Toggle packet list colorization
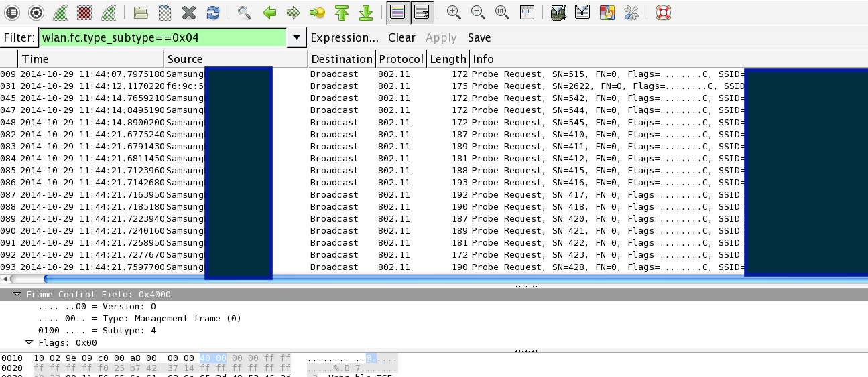Viewport: 868px width, 377px height. coord(397,12)
